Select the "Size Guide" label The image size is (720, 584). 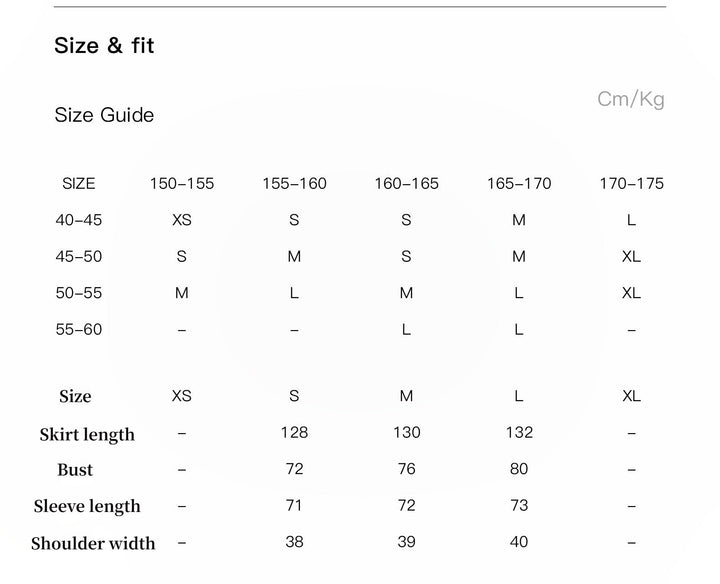click(x=104, y=115)
